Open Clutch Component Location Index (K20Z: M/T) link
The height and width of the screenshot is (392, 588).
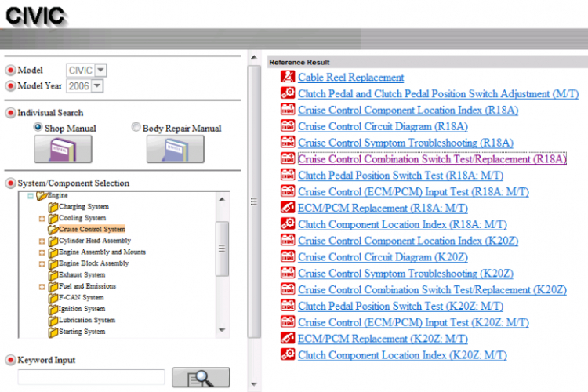(x=402, y=355)
